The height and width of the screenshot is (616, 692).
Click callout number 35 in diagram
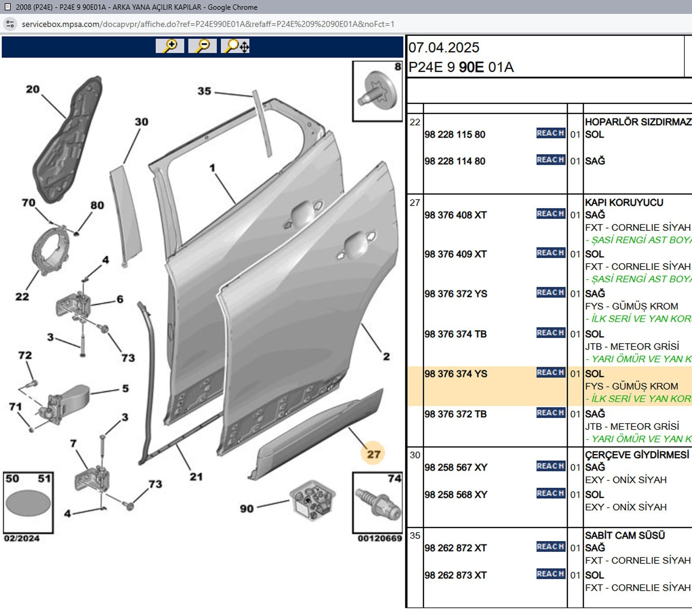(204, 91)
